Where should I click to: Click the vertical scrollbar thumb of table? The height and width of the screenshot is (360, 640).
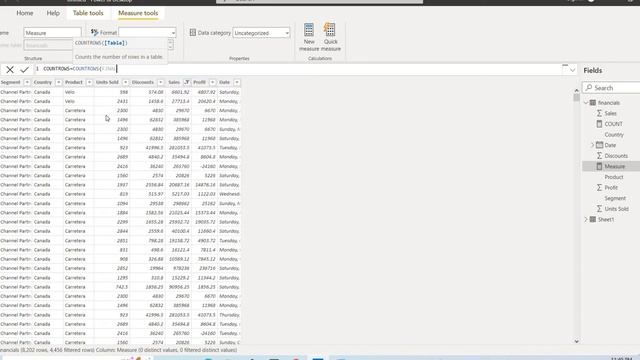point(576,98)
